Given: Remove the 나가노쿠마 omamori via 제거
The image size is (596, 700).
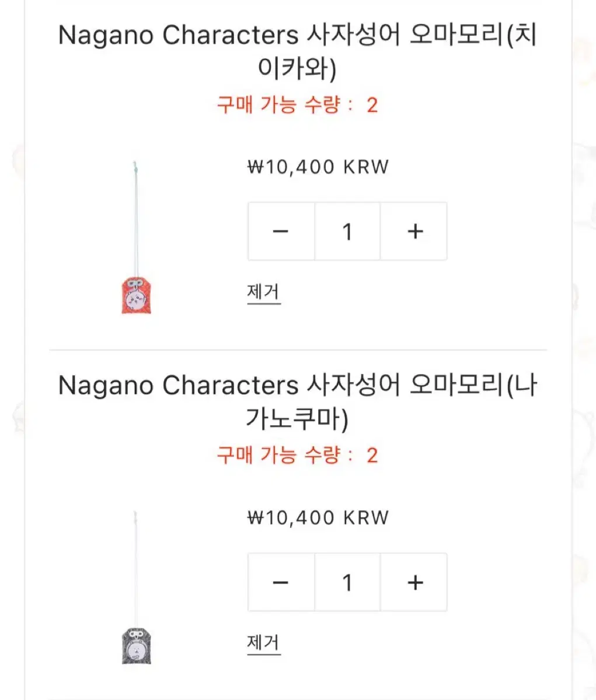Looking at the screenshot, I should [264, 642].
